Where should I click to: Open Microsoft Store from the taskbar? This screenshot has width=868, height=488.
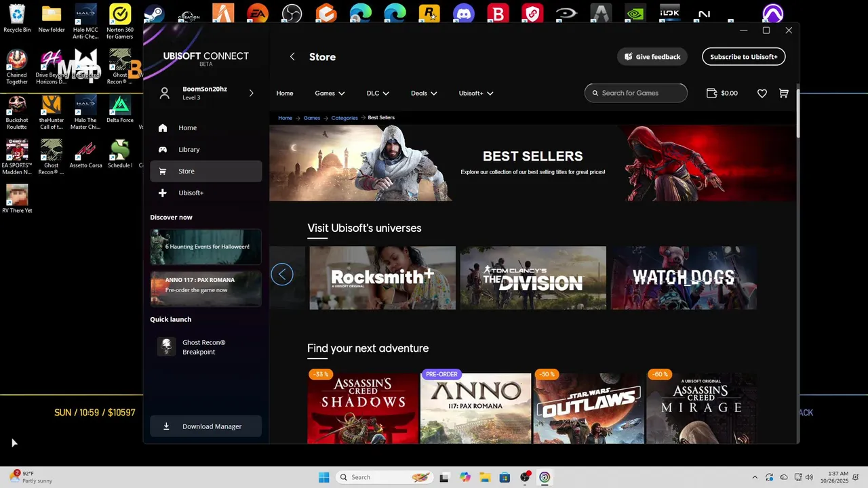point(505,477)
